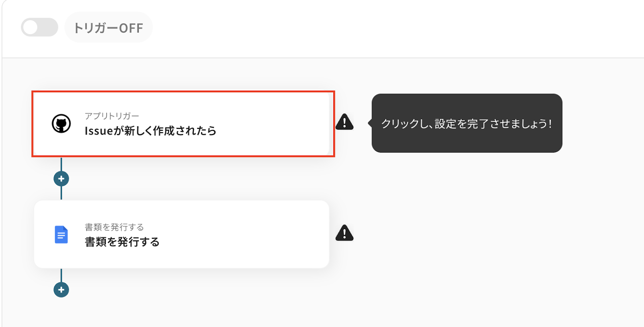Click the tooltip's pointer arrow near the warning icon
This screenshot has width=644, height=327.
click(x=370, y=123)
